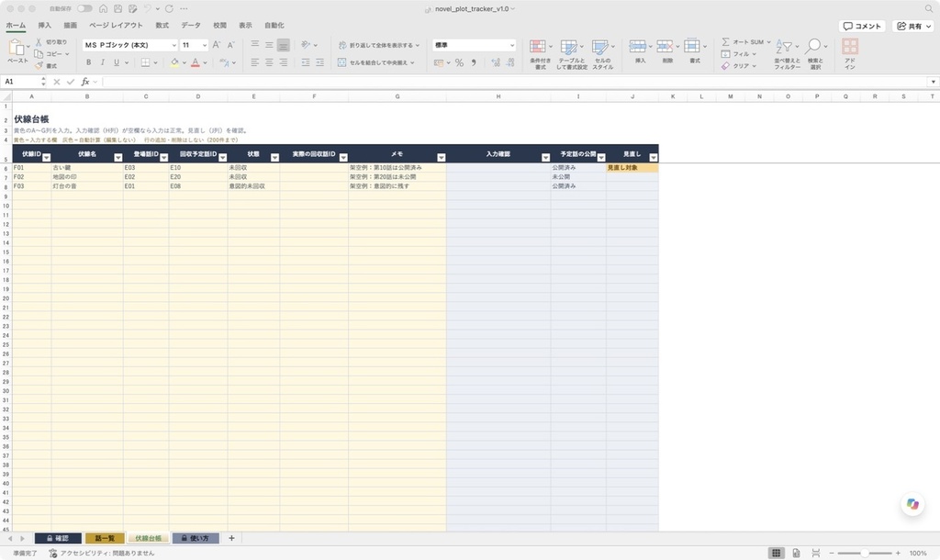Toggle Italic formatting
The width and height of the screenshot is (940, 560).
(x=103, y=62)
